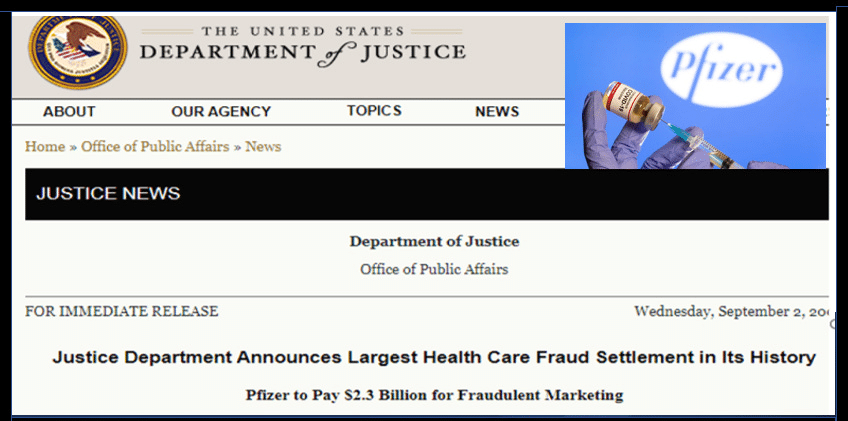
Task: Select the TOPICS navigation item
Action: tap(374, 111)
